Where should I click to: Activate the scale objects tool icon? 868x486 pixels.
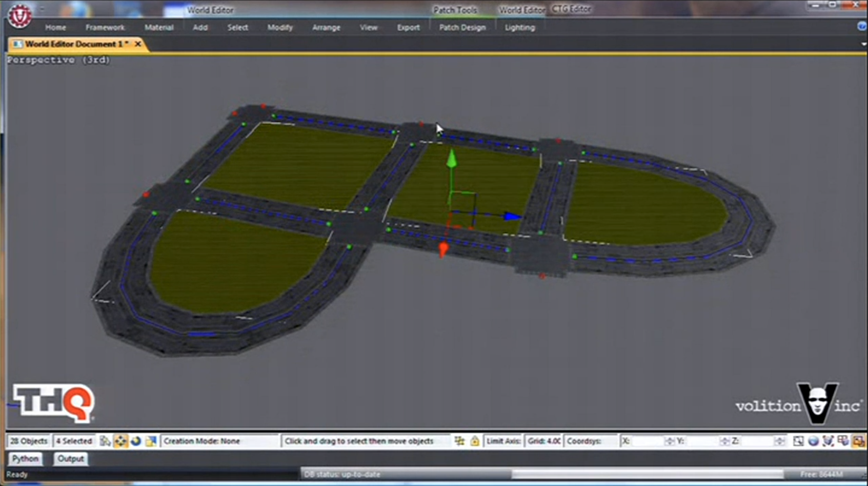point(151,441)
